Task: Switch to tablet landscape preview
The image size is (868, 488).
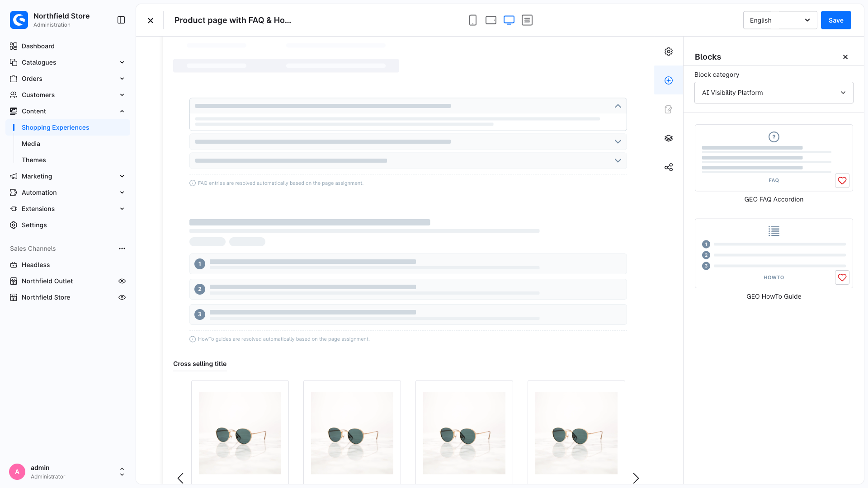Action: [x=491, y=20]
